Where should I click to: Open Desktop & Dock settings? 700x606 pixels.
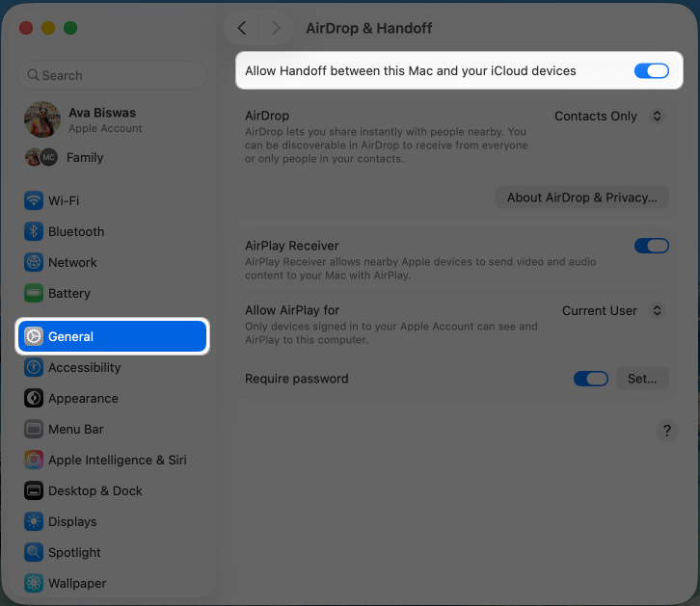click(112, 490)
